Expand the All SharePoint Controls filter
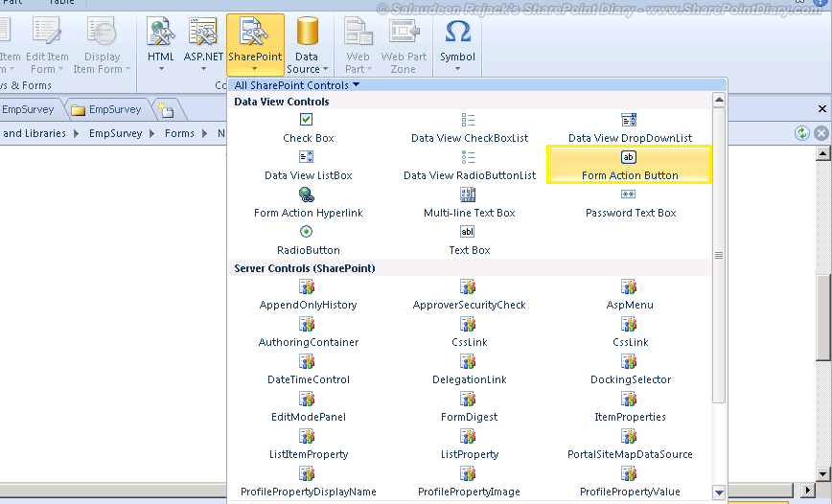Viewport: 832px width, 504px height. [x=297, y=85]
